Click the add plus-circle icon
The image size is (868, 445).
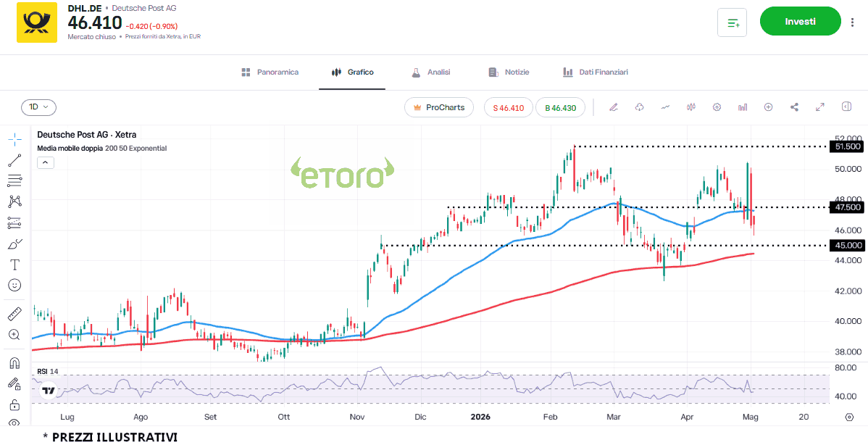click(768, 107)
